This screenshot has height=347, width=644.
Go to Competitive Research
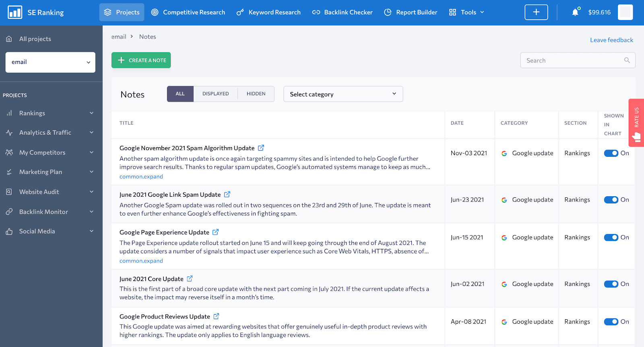pyautogui.click(x=188, y=12)
